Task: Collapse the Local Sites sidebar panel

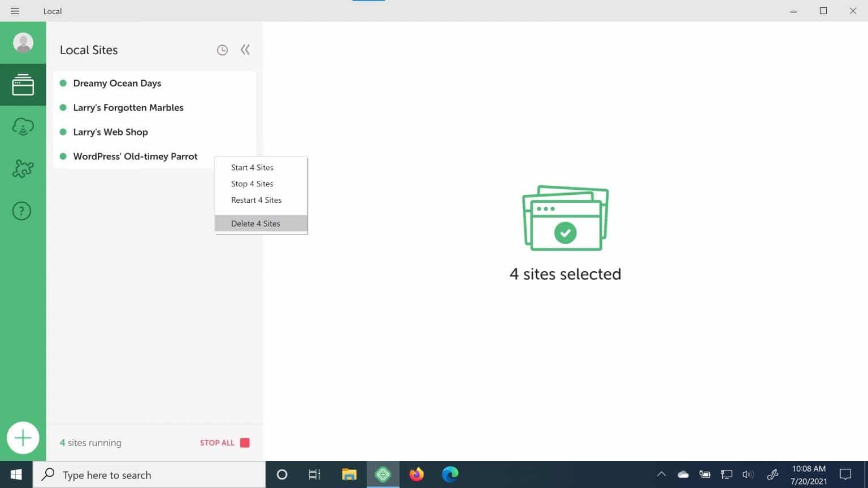Action: click(x=245, y=50)
